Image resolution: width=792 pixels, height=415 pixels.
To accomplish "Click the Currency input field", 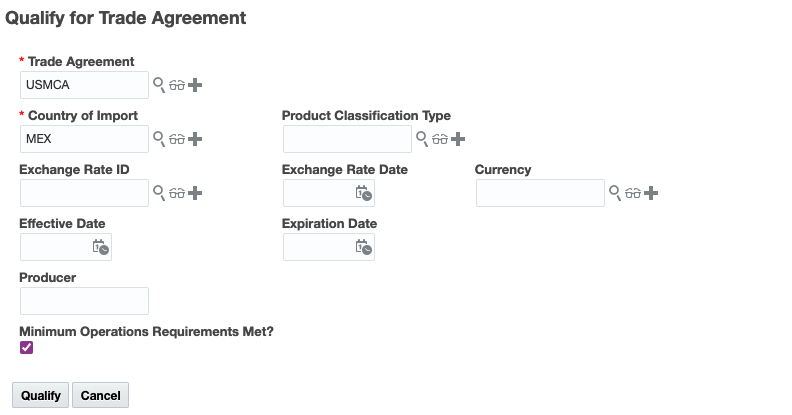I will [x=540, y=193].
